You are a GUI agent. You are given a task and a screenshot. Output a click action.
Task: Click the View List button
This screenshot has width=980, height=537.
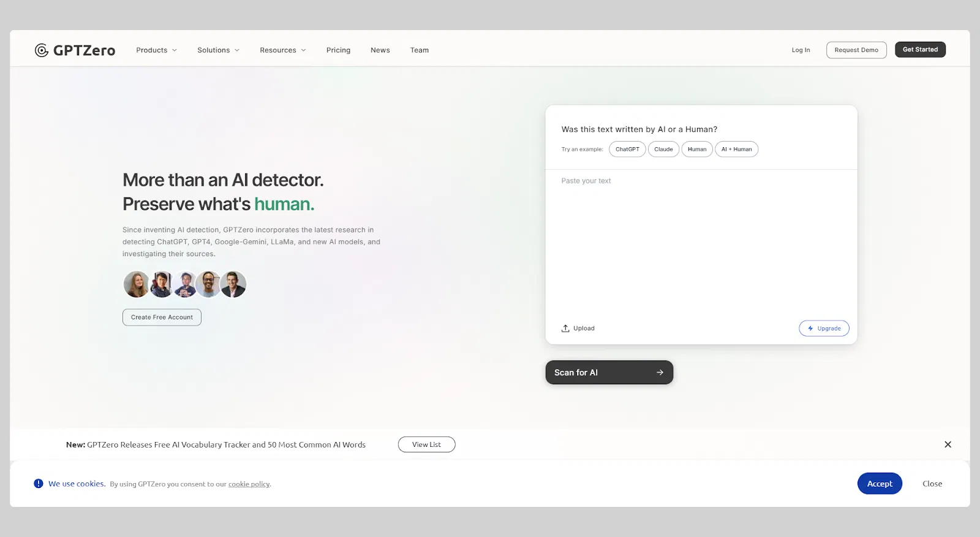click(426, 444)
